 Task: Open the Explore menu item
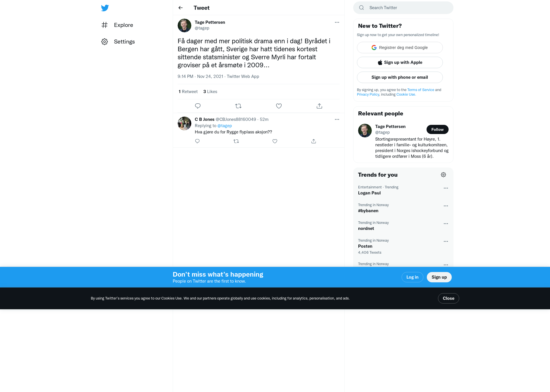click(x=117, y=25)
